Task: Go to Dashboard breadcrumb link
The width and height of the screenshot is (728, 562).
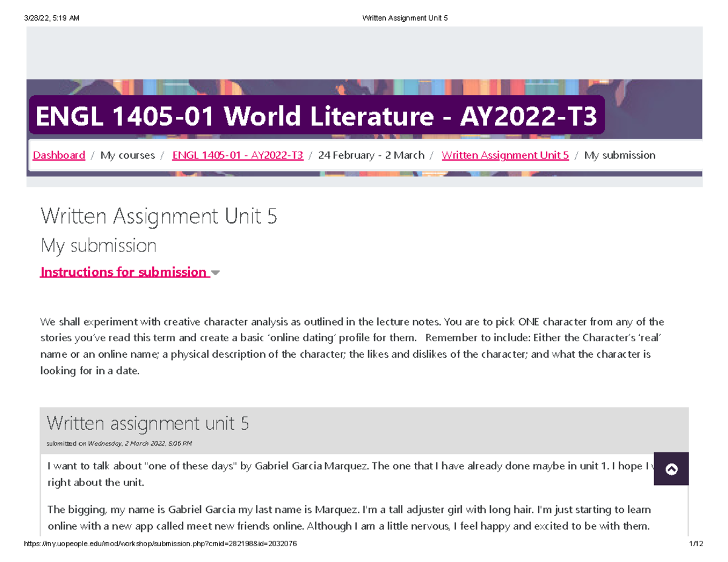Action: (x=59, y=155)
